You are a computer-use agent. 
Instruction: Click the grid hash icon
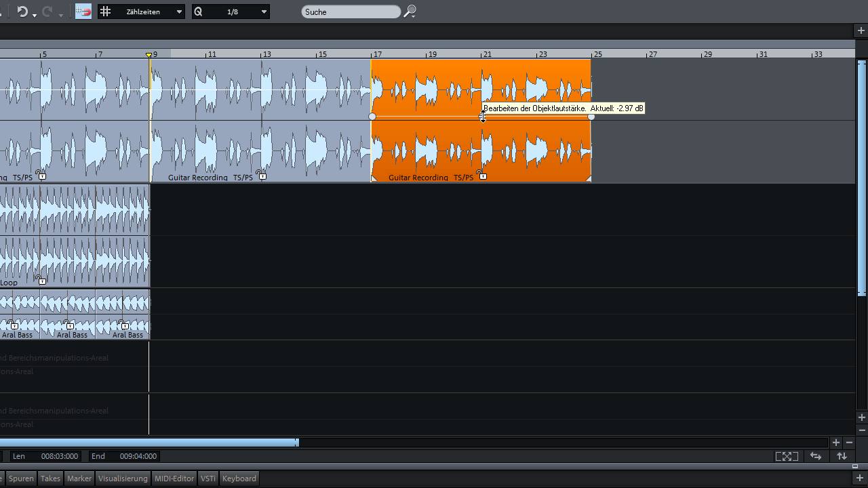(x=105, y=12)
